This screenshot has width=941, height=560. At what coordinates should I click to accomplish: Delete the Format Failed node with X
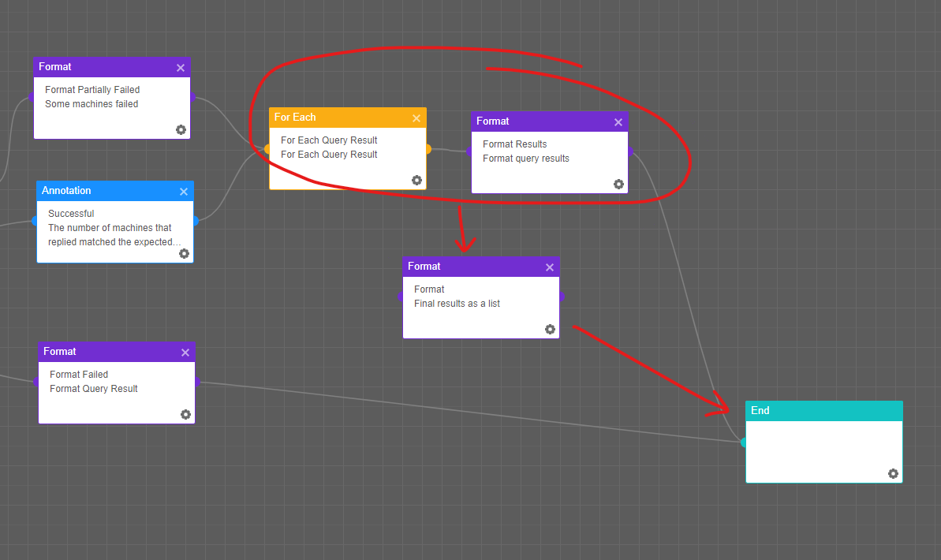click(185, 353)
